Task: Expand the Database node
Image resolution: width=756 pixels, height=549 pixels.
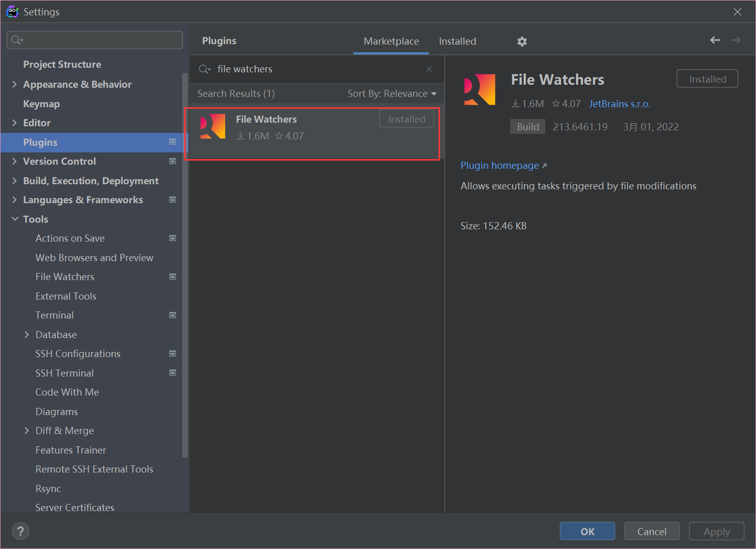Action: [x=27, y=335]
